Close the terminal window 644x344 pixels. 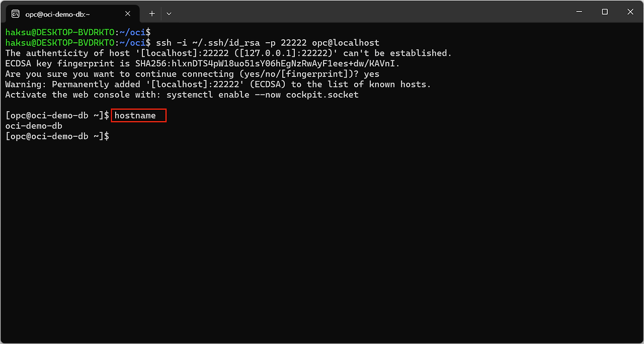(630, 12)
